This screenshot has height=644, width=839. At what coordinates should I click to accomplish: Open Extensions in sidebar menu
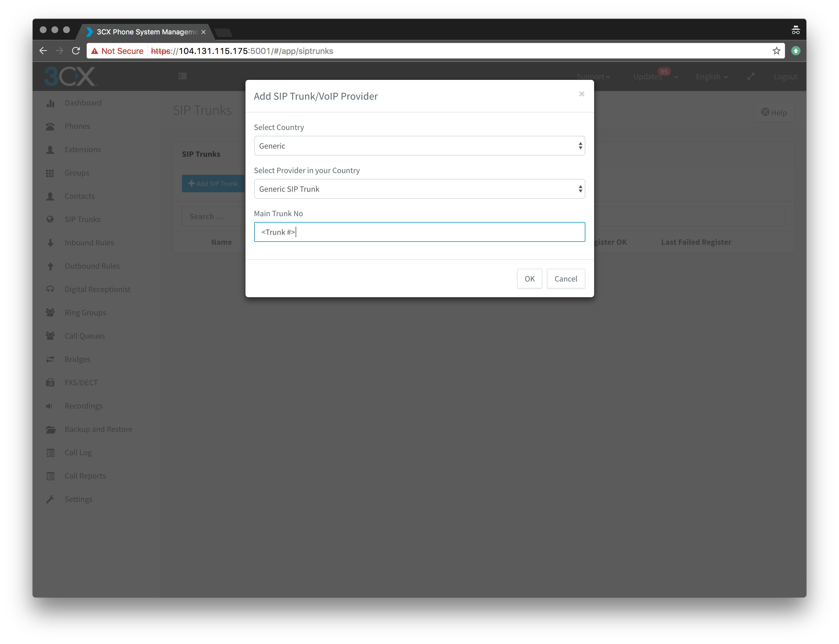83,150
